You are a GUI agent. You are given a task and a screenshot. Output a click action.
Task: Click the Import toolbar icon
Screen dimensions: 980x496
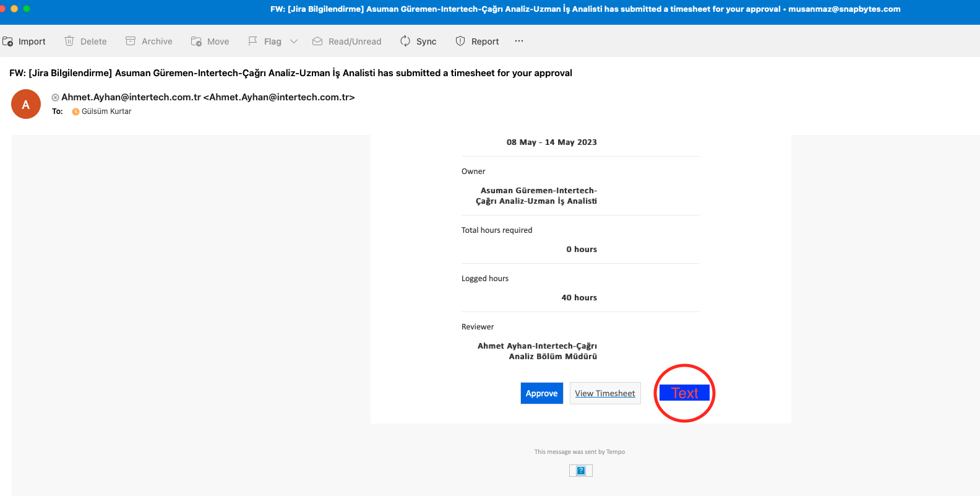[x=8, y=41]
